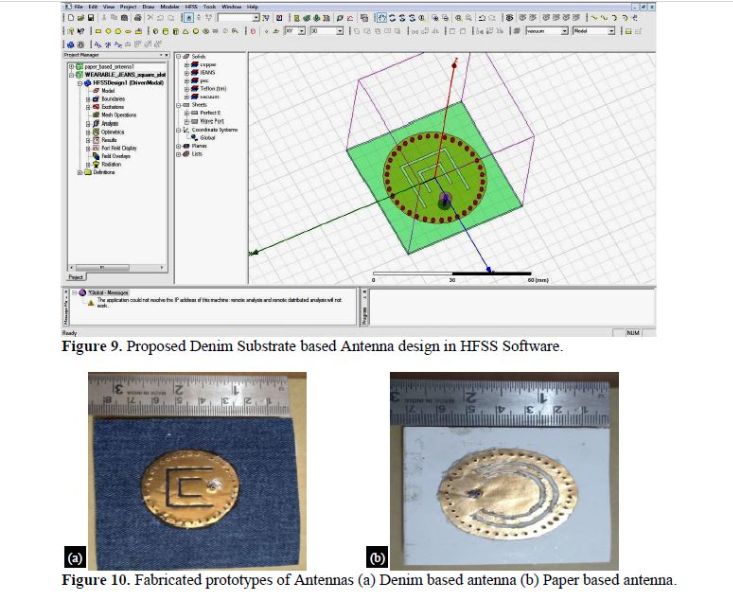Switch to the Project tab at panel bottom
The width and height of the screenshot is (733, 600).
(75, 277)
